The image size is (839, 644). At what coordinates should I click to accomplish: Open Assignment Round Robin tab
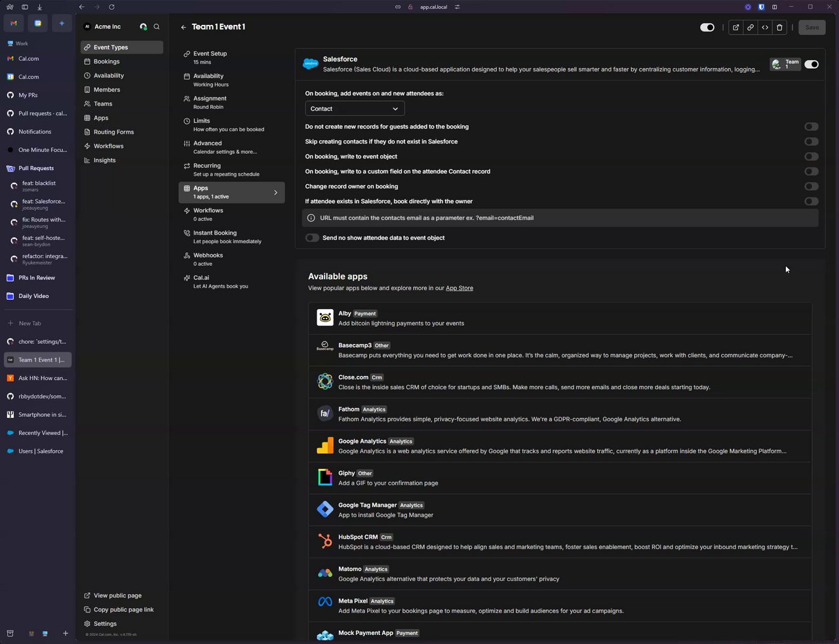pyautogui.click(x=231, y=102)
